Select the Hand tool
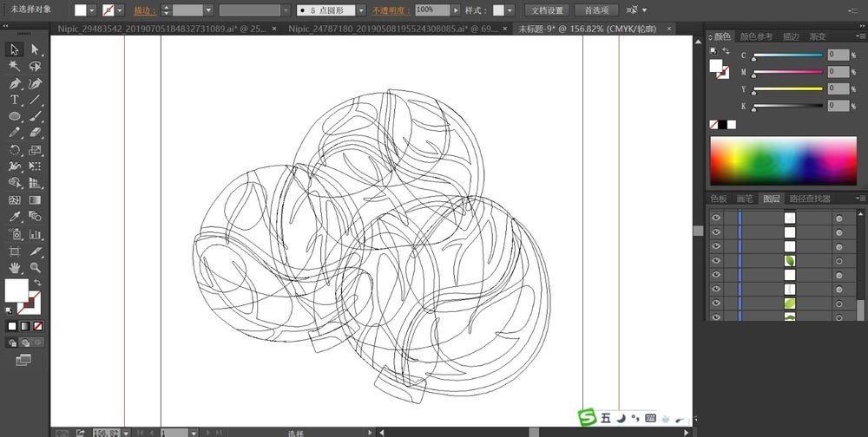868x437 pixels. (15, 268)
